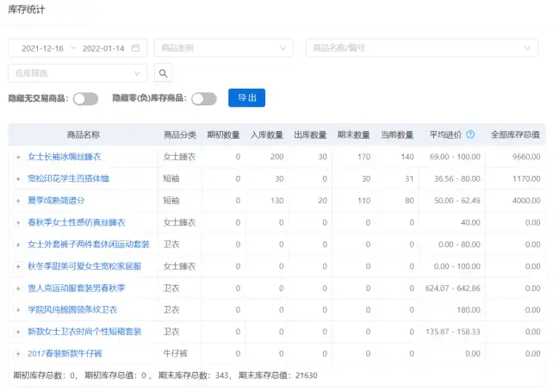The width and height of the screenshot is (553, 392).
Task: Click the 期末数量 column header
Action: click(354, 134)
